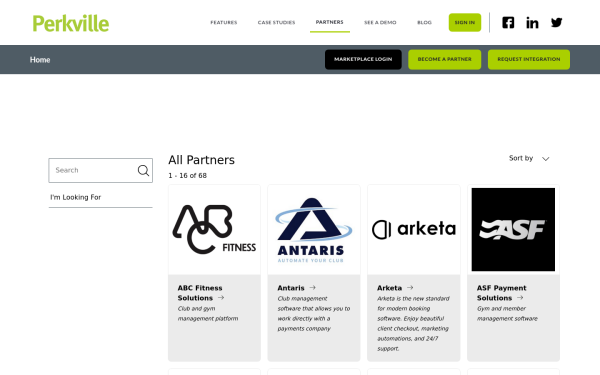Expand the I'm Looking For filter
The image size is (600, 375).
pyautogui.click(x=100, y=197)
